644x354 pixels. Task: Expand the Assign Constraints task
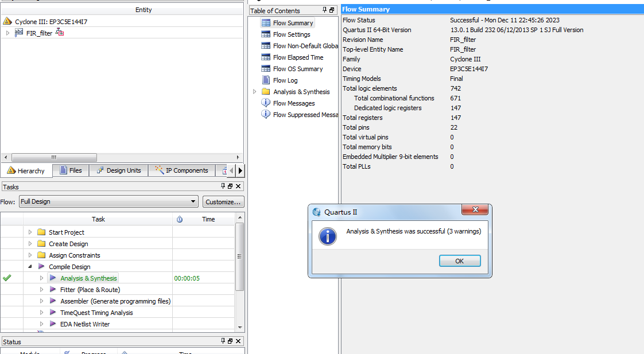[30, 255]
